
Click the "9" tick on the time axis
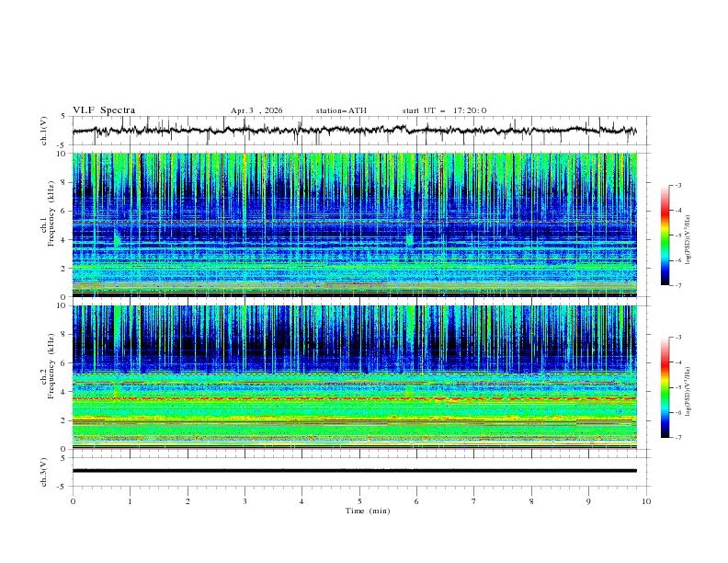588,501
